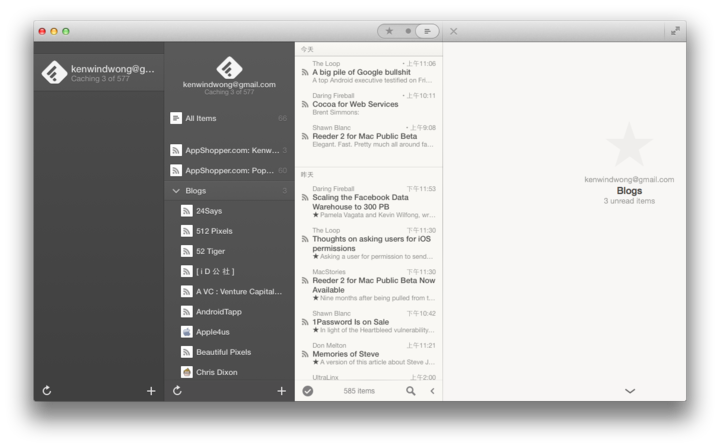
Task: Open article 'A big pile of Google bullshit'
Action: click(361, 72)
